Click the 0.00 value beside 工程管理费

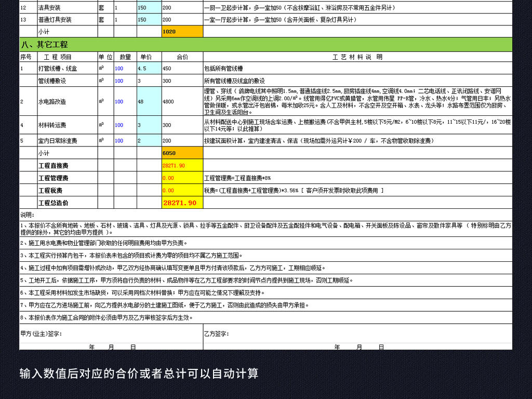182,178
